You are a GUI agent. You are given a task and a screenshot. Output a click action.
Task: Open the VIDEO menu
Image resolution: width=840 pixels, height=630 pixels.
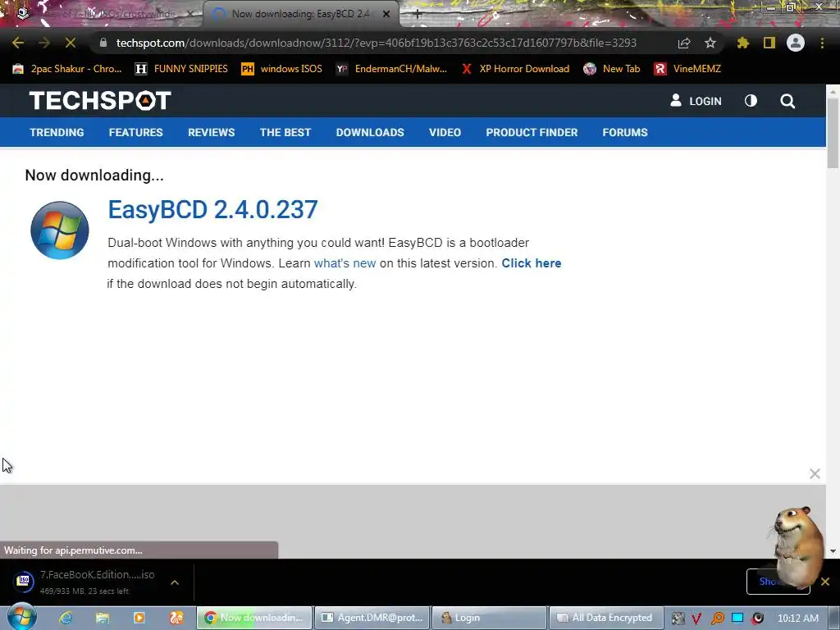[x=445, y=132]
